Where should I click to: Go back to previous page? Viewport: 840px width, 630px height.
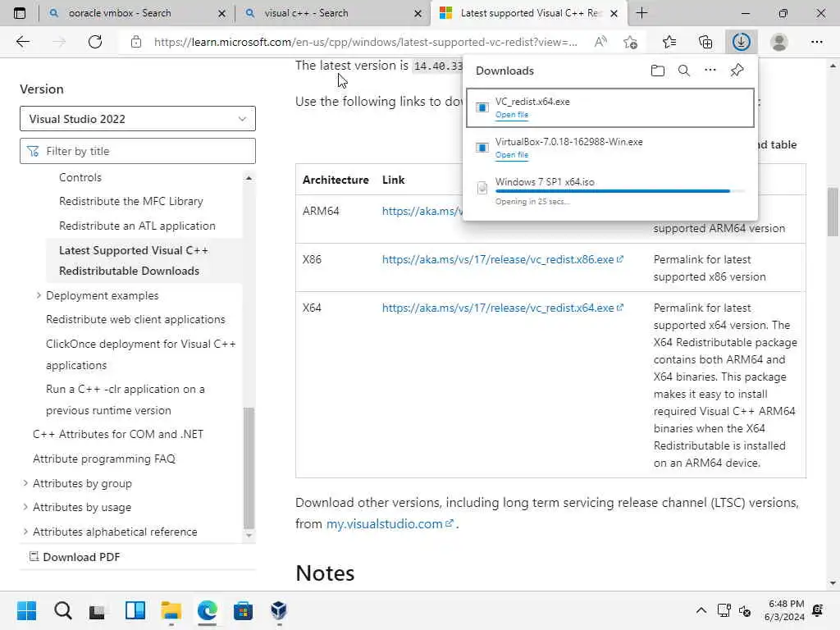[22, 42]
